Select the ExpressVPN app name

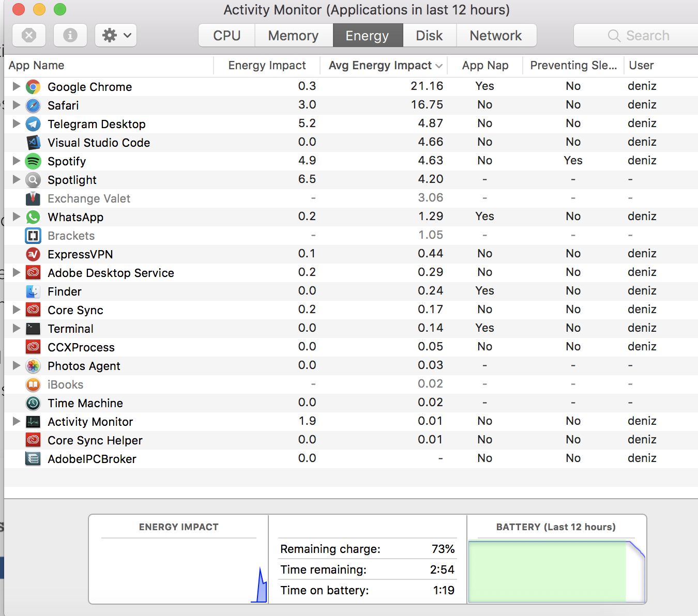80,254
